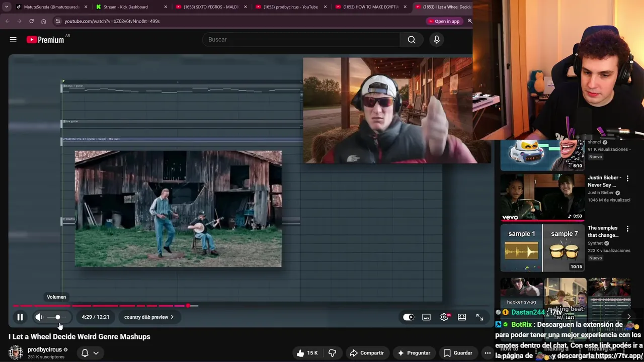Toggle autoplay switch in the player

(x=409, y=317)
